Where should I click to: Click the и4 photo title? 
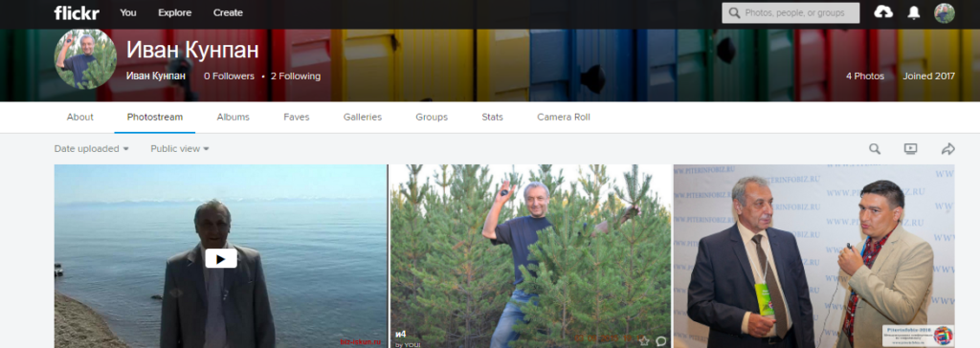pyautogui.click(x=401, y=335)
